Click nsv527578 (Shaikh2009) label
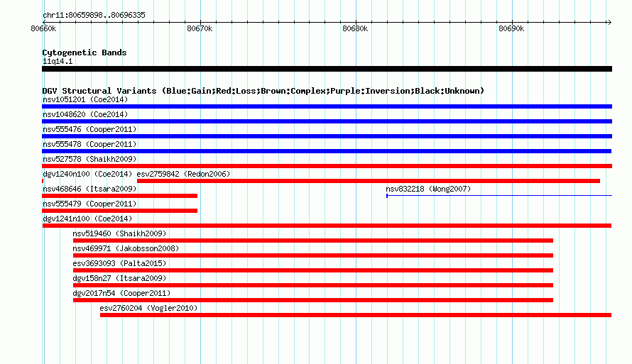This screenshot has width=632, height=364. pyautogui.click(x=89, y=159)
